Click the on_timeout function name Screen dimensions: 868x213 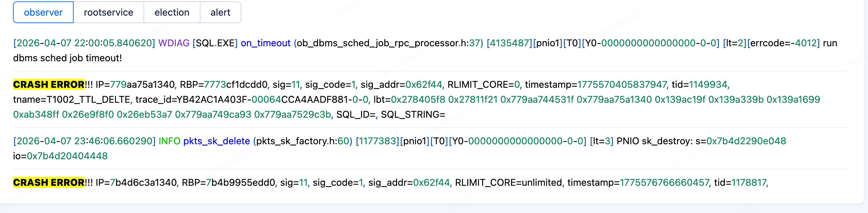[x=266, y=43]
